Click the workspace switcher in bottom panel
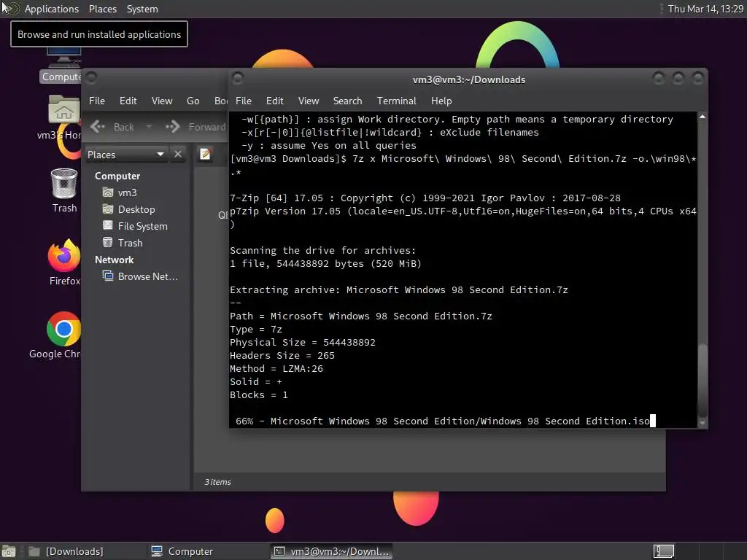This screenshot has width=747, height=560. coord(664,551)
